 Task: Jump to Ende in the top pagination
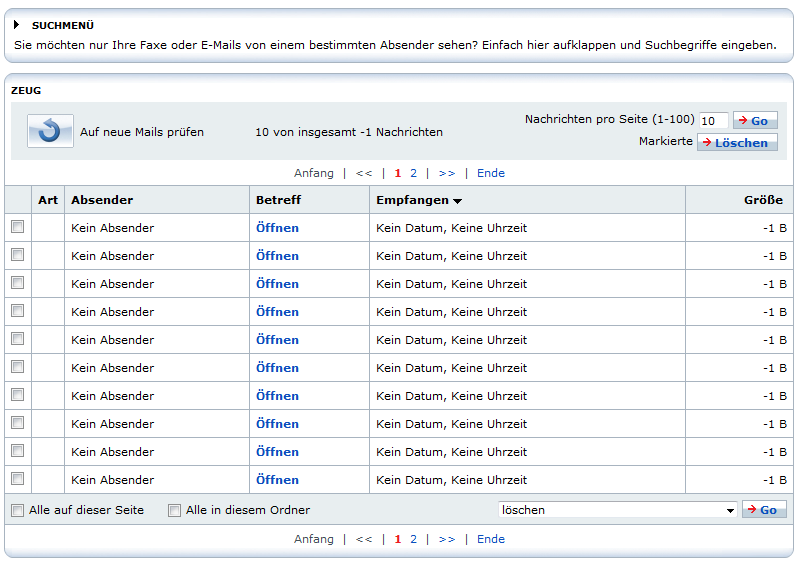(491, 173)
